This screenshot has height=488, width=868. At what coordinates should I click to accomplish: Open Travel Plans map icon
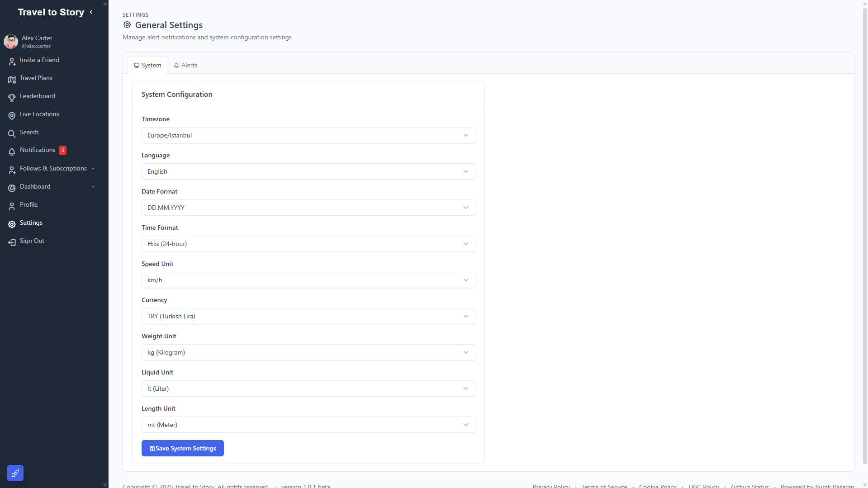pyautogui.click(x=12, y=79)
